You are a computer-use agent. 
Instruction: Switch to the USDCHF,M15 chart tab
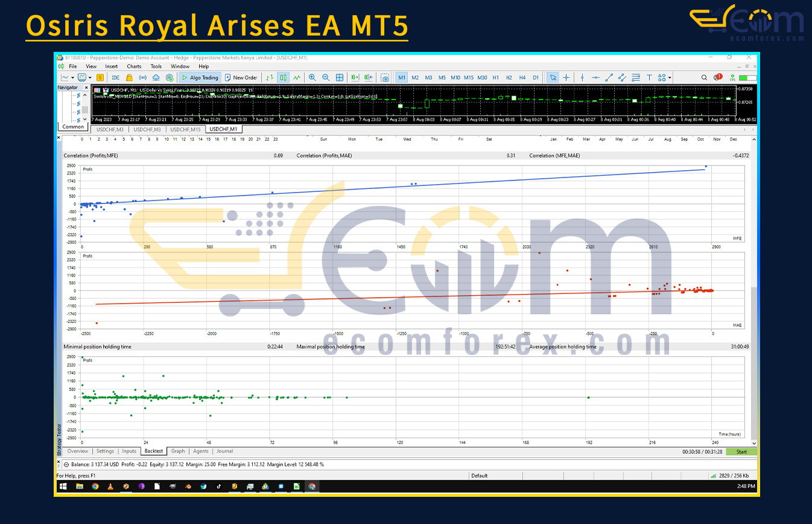[x=186, y=129]
